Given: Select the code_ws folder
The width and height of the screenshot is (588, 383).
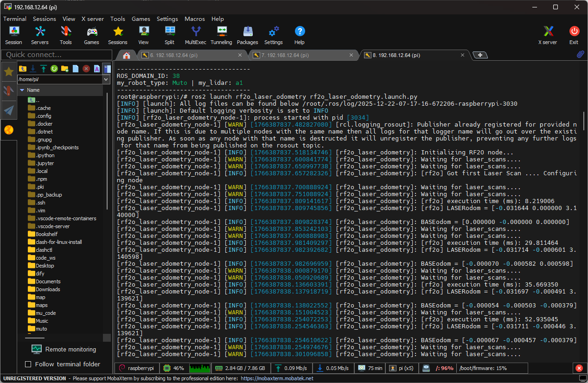Looking at the screenshot, I should pos(45,258).
